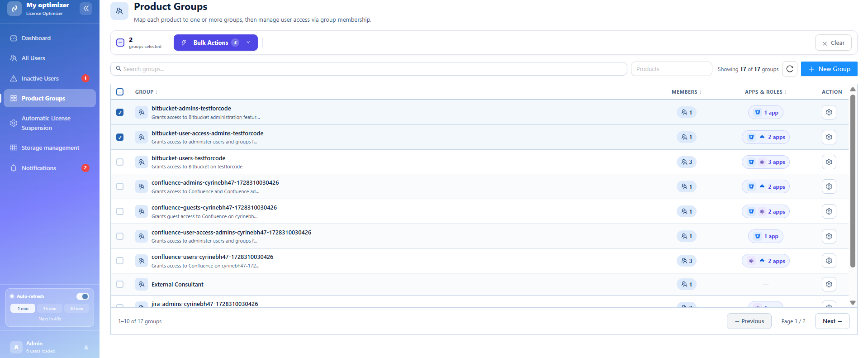The image size is (868, 358).
Task: Click the confluence-admins-cyrinebh47-1728310030426 group name
Action: 215,182
